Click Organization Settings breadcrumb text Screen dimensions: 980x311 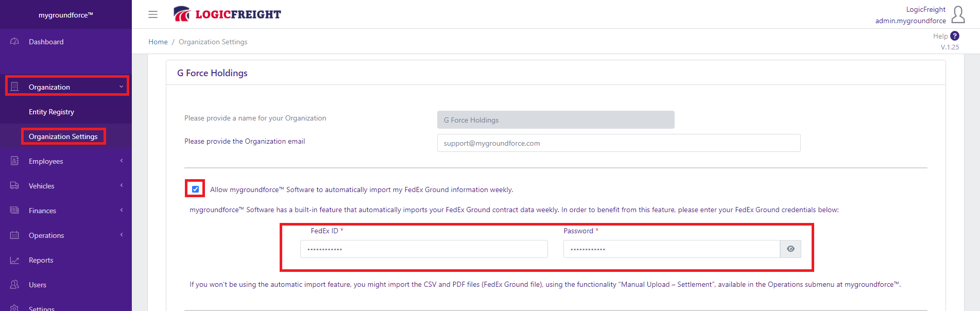[x=213, y=42]
